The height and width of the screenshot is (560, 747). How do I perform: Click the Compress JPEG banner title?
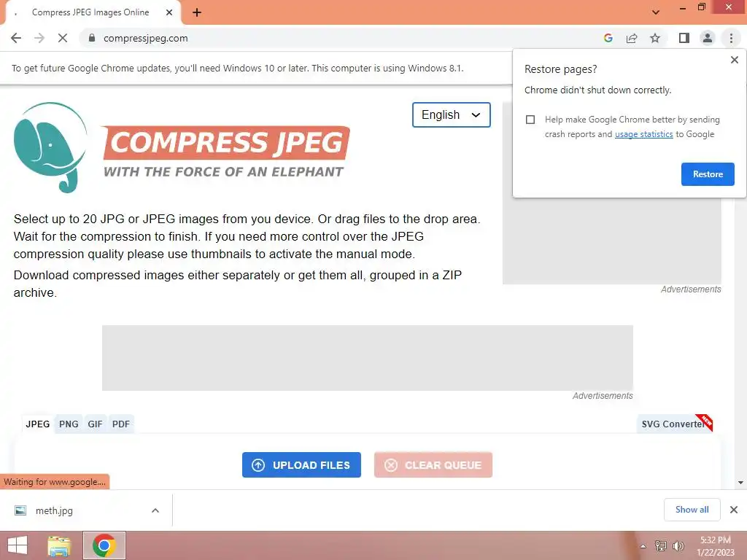226,142
